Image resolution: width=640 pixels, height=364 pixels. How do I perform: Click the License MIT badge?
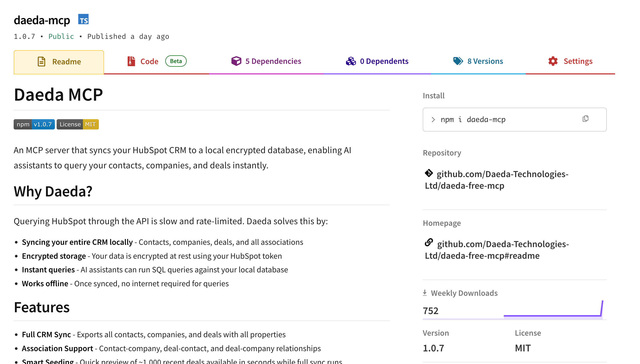click(77, 124)
